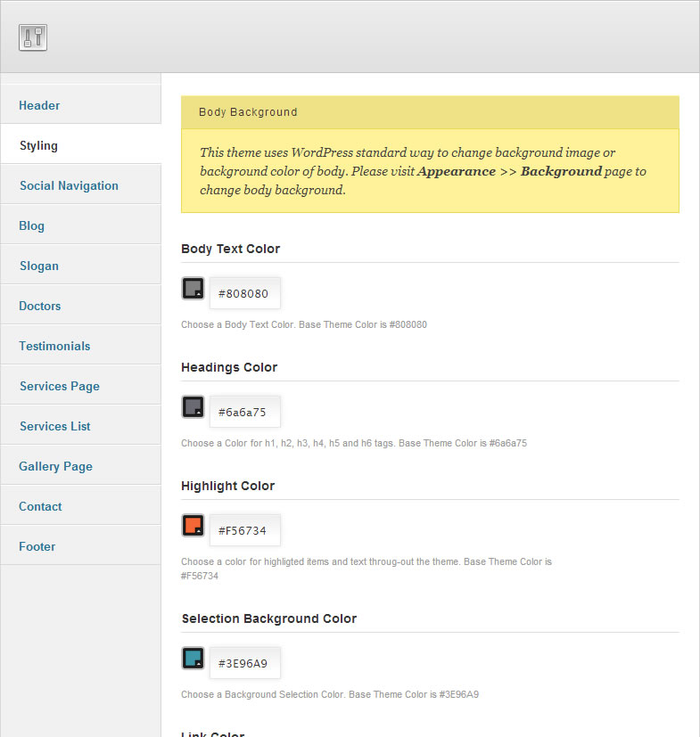Select the Styling tab
The width and height of the screenshot is (700, 737).
click(38, 145)
